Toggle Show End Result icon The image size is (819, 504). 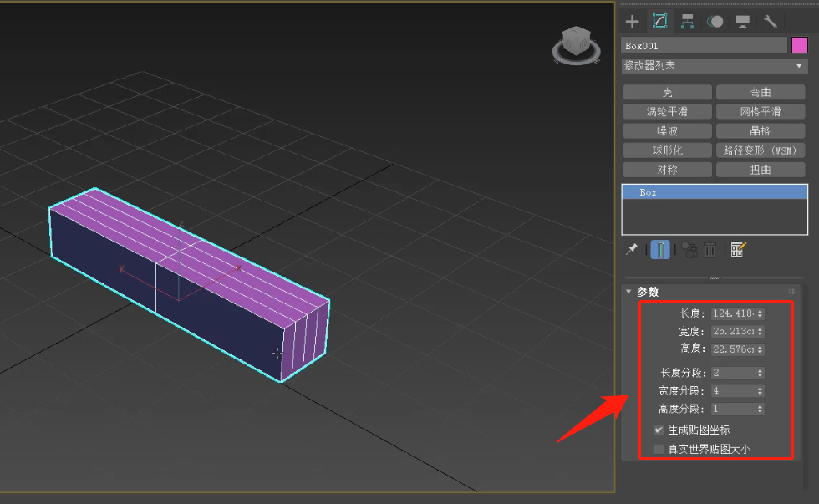click(x=660, y=250)
